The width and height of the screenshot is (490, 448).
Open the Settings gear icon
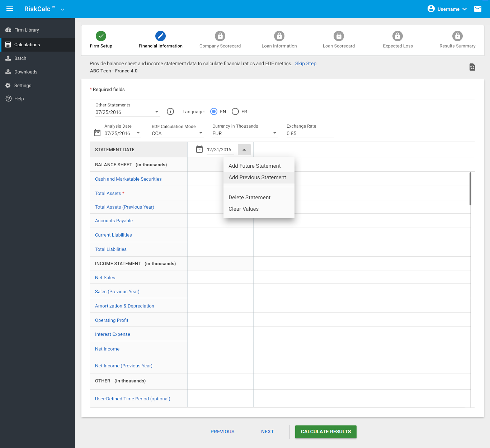(x=8, y=85)
